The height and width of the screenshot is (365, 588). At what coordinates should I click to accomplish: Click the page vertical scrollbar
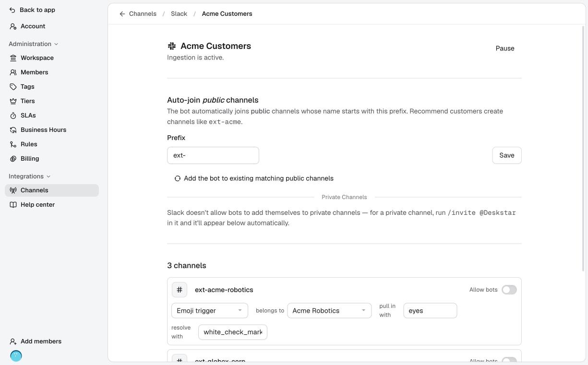584,149
